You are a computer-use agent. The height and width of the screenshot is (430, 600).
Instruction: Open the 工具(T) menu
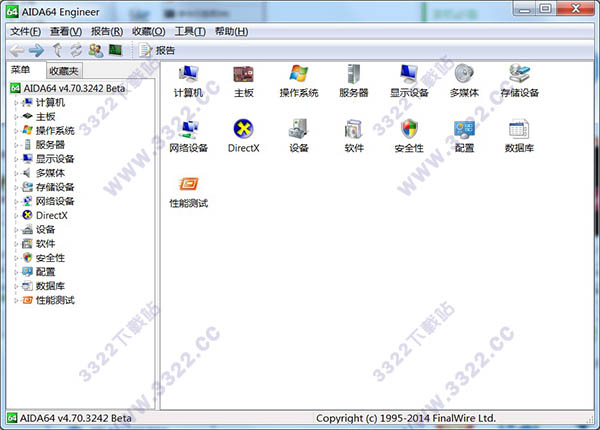189,31
